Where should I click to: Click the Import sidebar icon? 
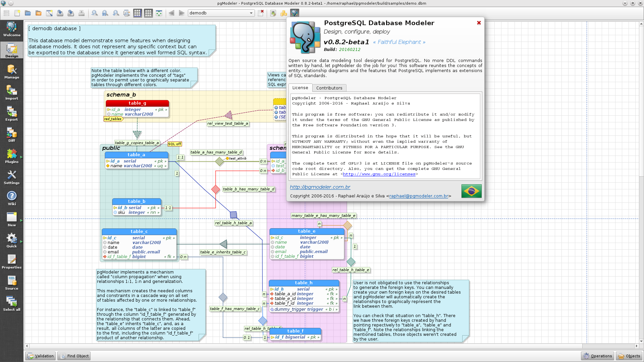tap(12, 93)
